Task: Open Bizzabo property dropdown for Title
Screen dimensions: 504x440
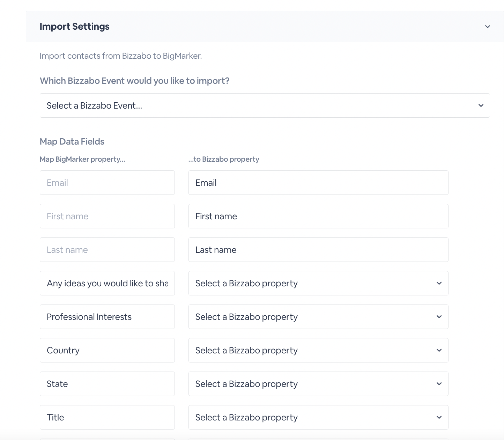Action: [x=318, y=417]
